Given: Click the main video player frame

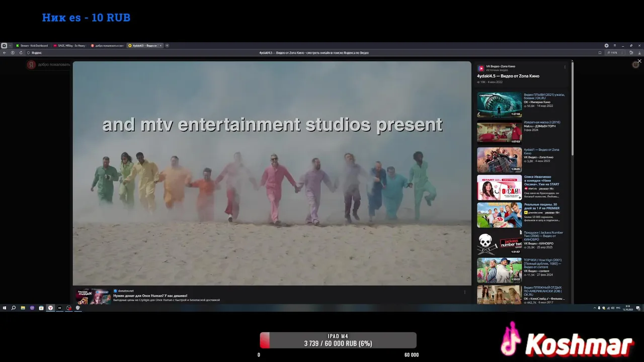Looking at the screenshot, I should (x=272, y=173).
